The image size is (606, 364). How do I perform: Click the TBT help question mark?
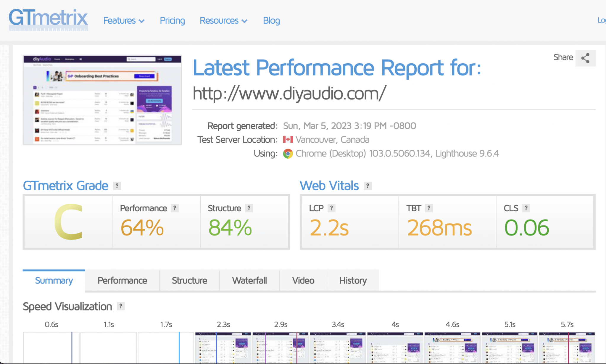(x=429, y=208)
